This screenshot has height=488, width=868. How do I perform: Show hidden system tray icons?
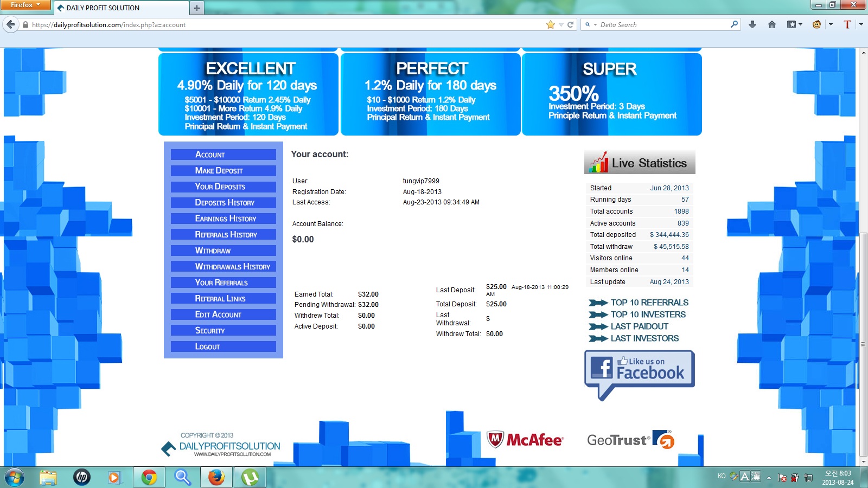(769, 478)
